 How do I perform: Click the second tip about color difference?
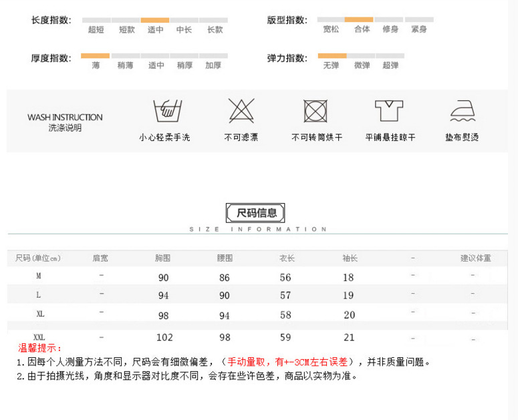click(187, 376)
